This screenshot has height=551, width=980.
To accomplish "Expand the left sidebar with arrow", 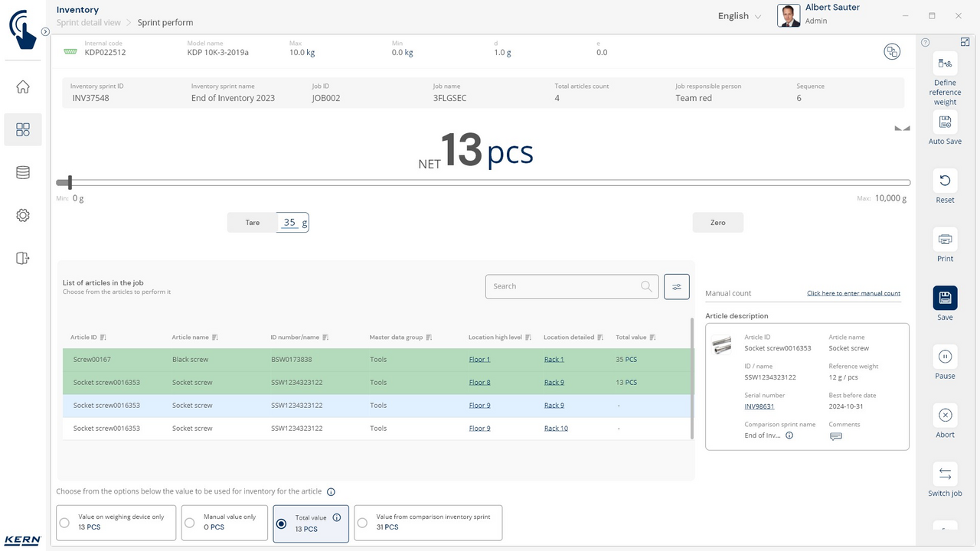I will click(45, 32).
